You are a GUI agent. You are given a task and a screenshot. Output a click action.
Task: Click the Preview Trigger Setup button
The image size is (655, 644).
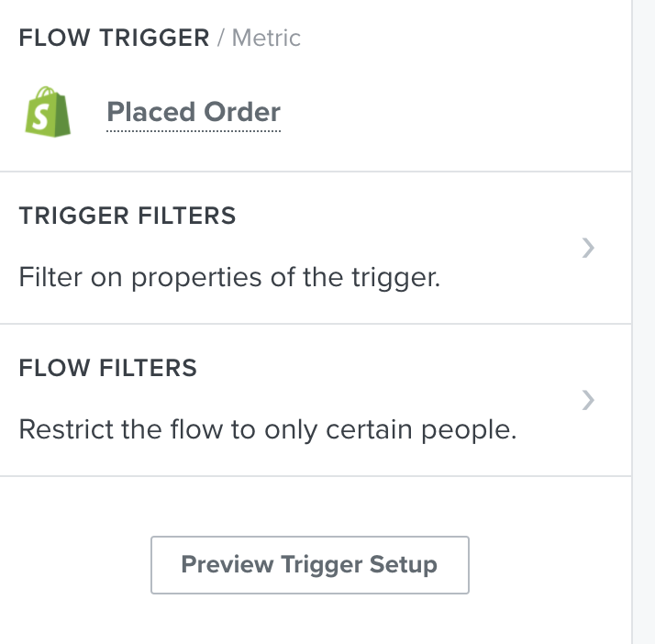310,565
